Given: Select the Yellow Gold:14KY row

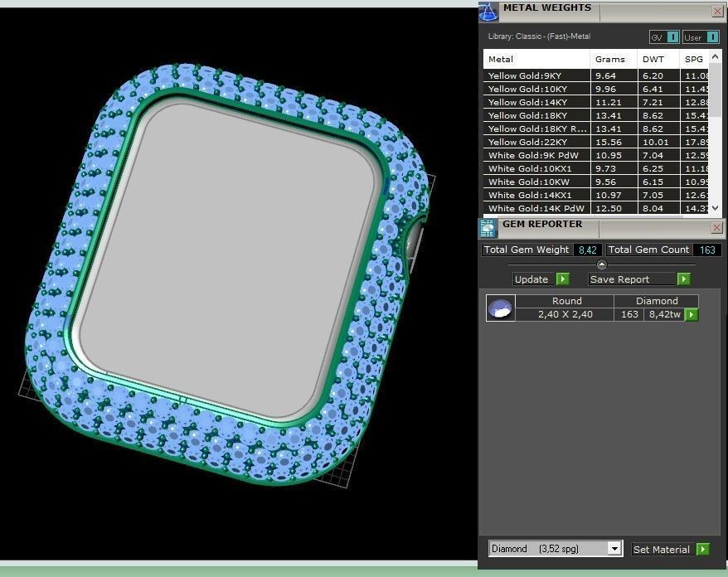Looking at the screenshot, I should [x=595, y=102].
